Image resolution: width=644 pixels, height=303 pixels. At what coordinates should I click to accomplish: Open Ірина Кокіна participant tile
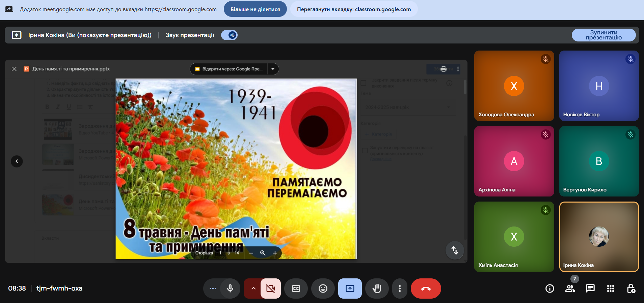[599, 237]
